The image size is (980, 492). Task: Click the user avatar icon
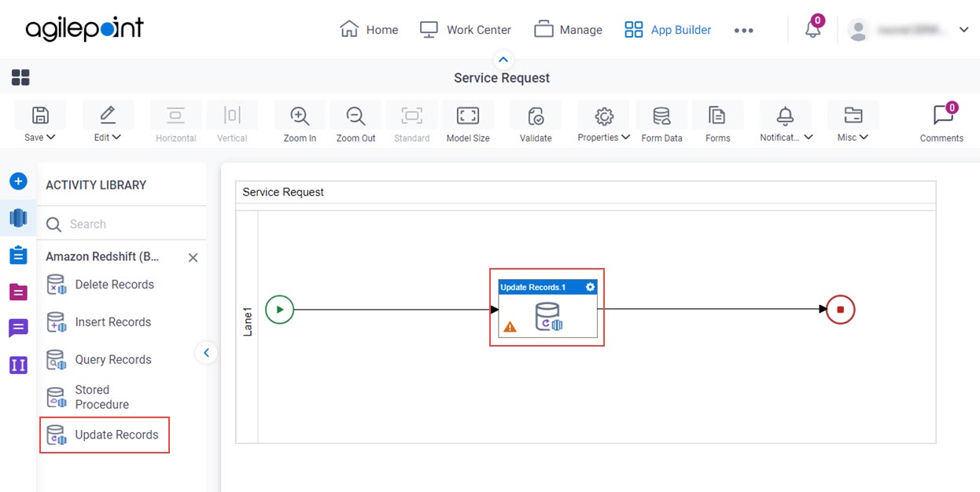point(858,30)
